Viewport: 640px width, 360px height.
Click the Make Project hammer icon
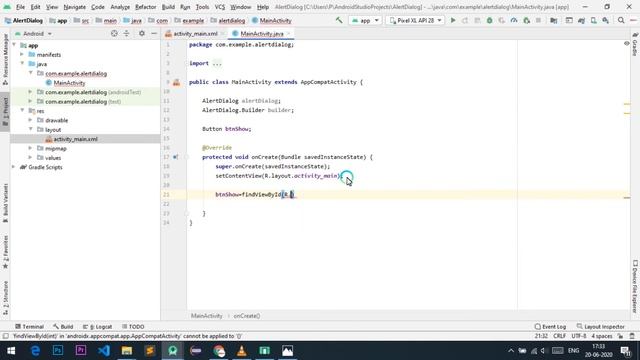tap(339, 20)
